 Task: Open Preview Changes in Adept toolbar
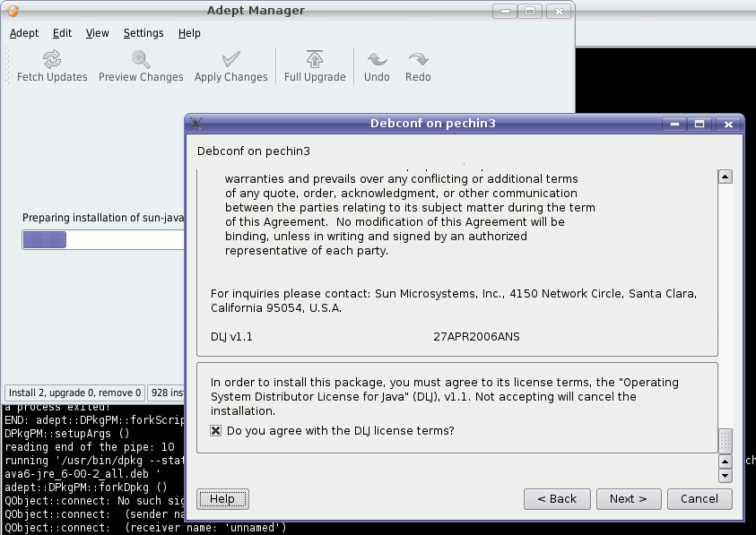tap(141, 66)
